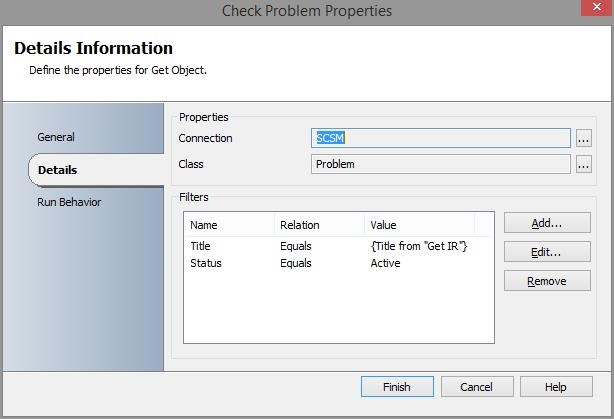This screenshot has height=419, width=614.
Task: Open Help for this dialog
Action: pos(556,387)
